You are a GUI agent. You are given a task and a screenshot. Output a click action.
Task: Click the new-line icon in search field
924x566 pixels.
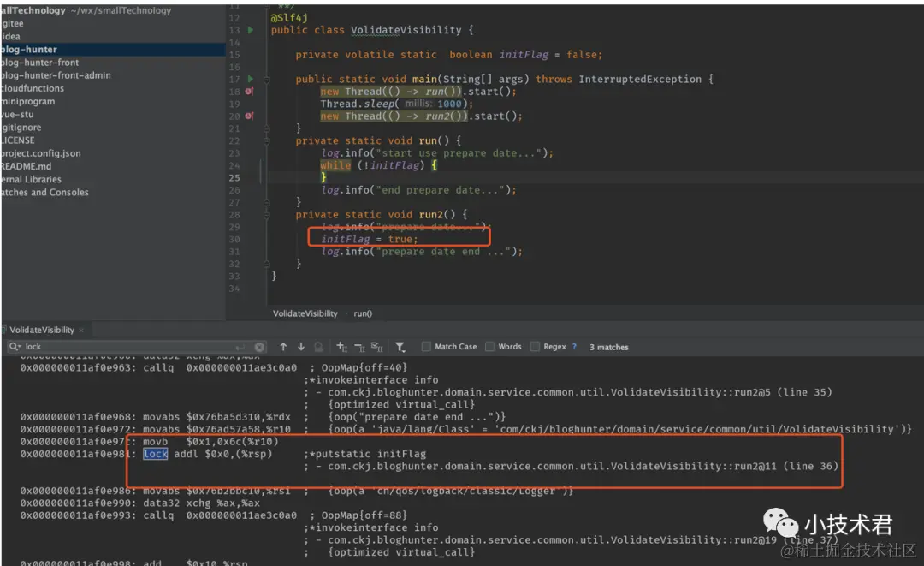[x=240, y=347]
